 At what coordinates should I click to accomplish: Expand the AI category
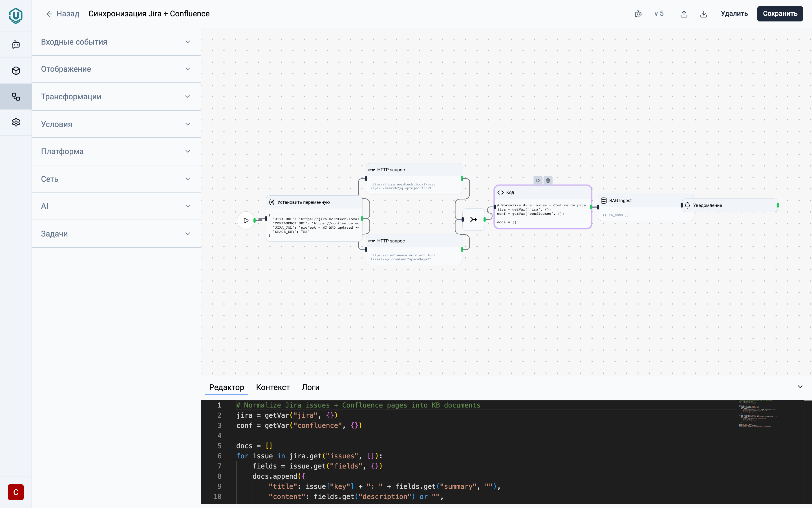click(x=116, y=206)
